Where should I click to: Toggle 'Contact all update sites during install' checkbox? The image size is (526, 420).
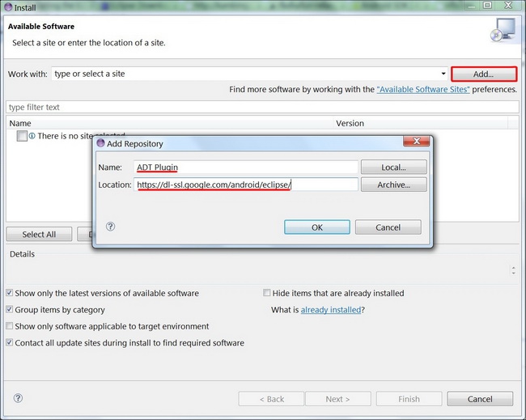coord(10,342)
